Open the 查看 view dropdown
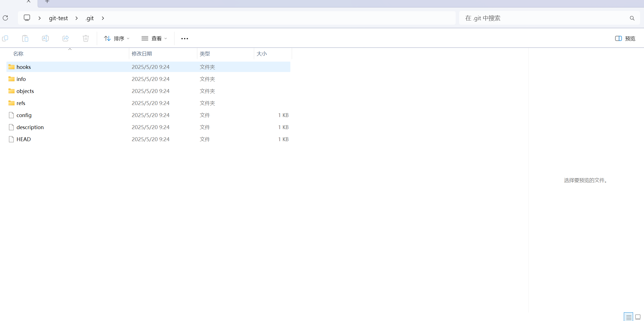Screen dimensions: 644x321 [154, 38]
